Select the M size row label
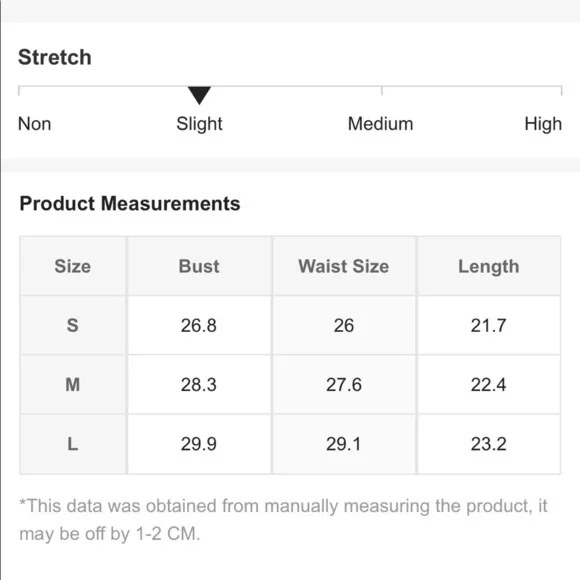Image resolution: width=580 pixels, height=580 pixels. point(72,385)
